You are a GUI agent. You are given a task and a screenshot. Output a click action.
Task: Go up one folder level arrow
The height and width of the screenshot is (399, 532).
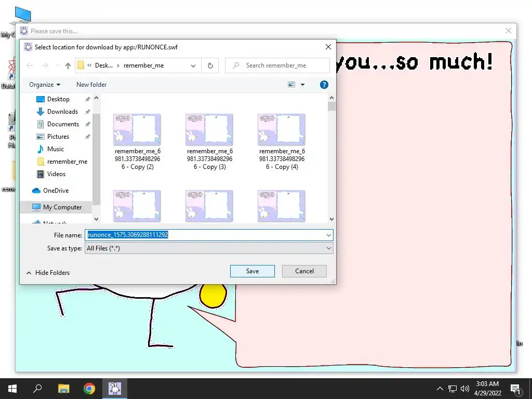pyautogui.click(x=68, y=65)
